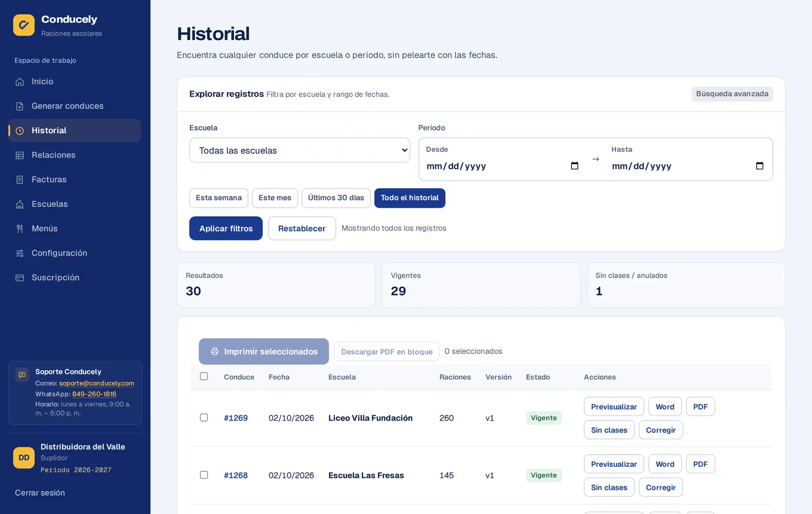Image resolution: width=812 pixels, height=514 pixels.
Task: Select the checkbox for conduce #1269
Action: pos(204,417)
